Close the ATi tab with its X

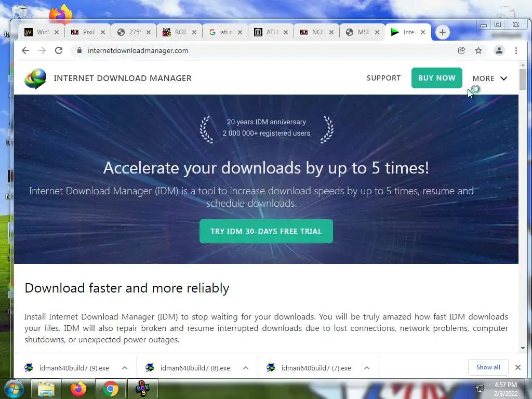pyautogui.click(x=286, y=32)
